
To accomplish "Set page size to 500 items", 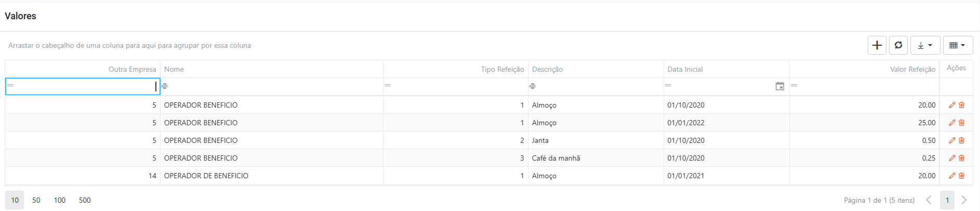I will [85, 200].
